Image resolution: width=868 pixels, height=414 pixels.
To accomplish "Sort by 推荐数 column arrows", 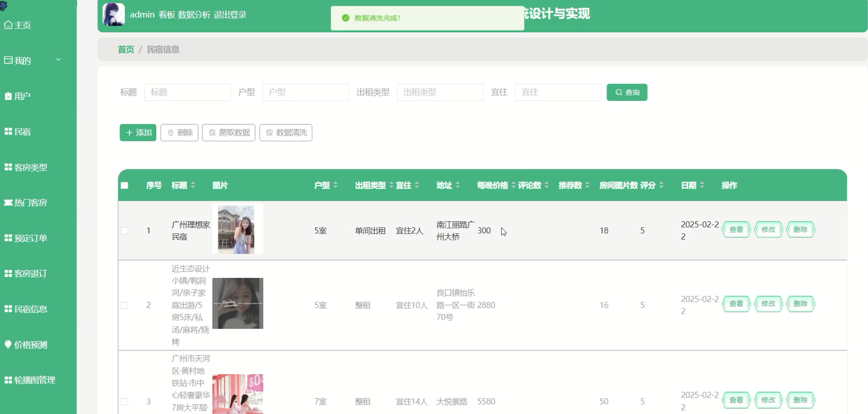I will click(587, 185).
